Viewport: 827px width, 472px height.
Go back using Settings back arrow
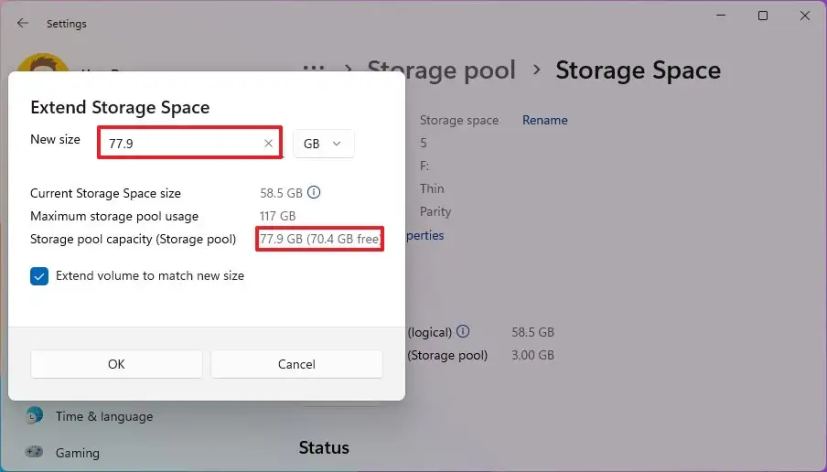point(22,23)
